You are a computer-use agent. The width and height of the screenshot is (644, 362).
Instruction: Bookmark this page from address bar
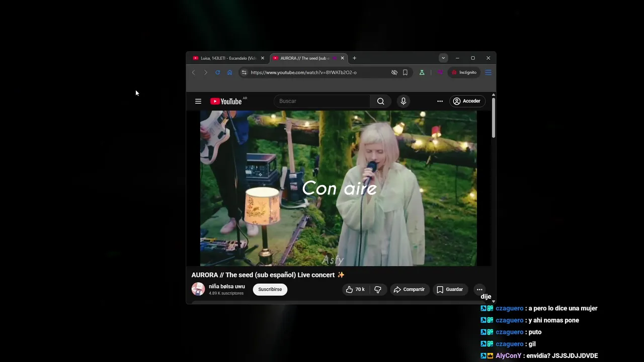405,72
